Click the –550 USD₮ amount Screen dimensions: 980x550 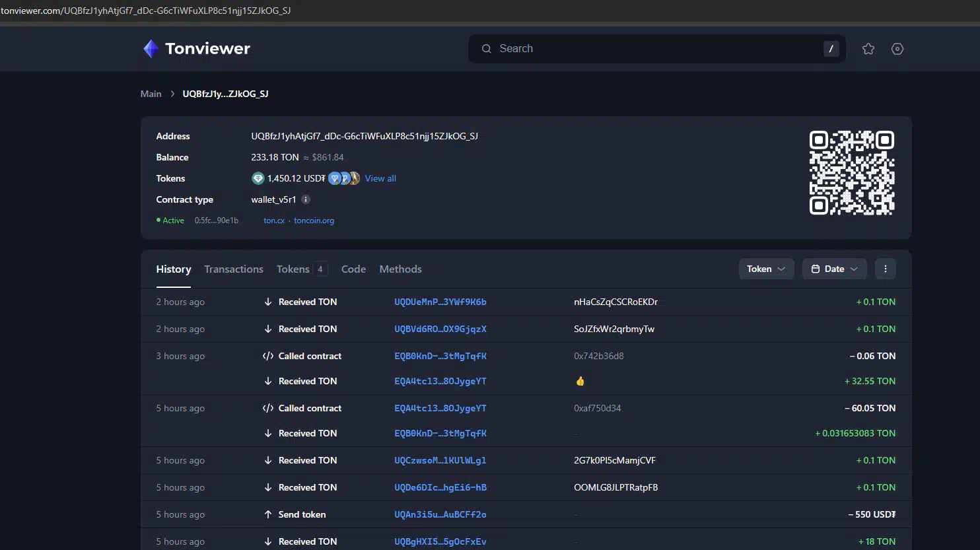[x=872, y=514]
